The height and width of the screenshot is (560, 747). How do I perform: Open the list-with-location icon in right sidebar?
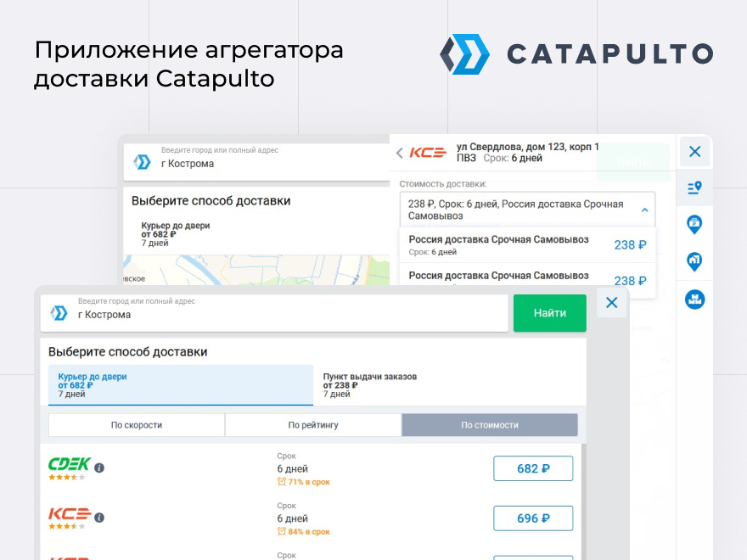click(695, 188)
